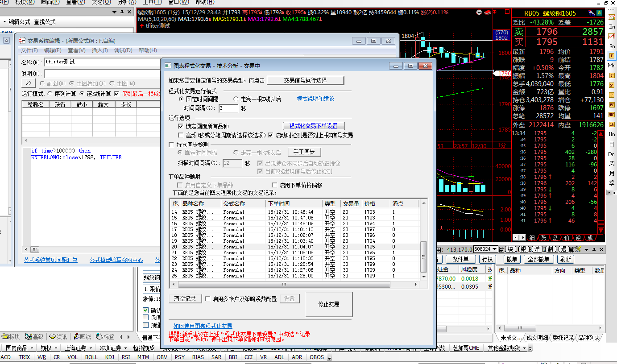The image size is (617, 364).
Task: Select 逐K线计算 radio in editor window
Action: pyautogui.click(x=82, y=94)
